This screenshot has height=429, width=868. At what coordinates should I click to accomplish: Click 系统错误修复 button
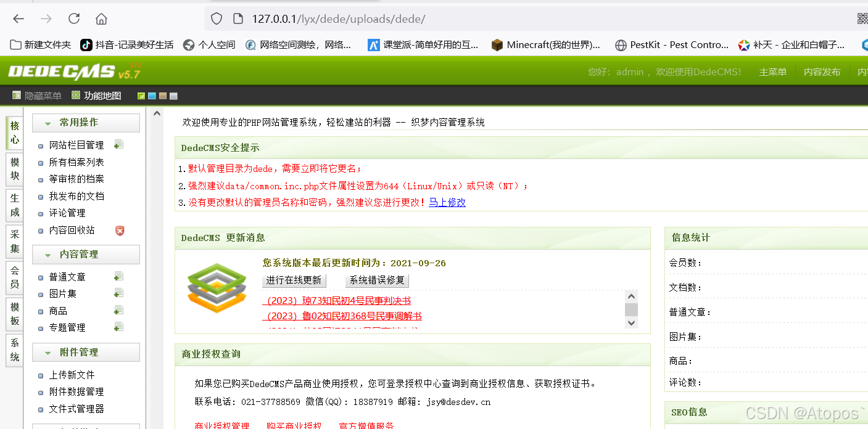(x=377, y=280)
